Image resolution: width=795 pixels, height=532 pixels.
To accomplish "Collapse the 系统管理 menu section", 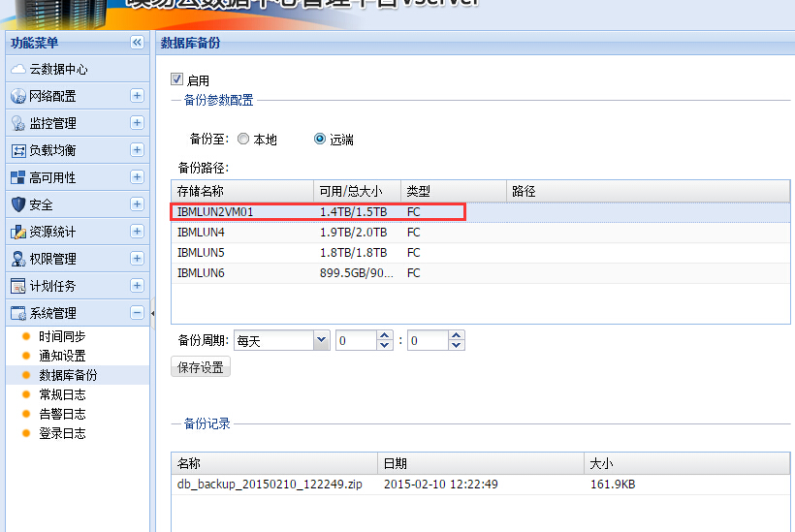I will [x=137, y=313].
